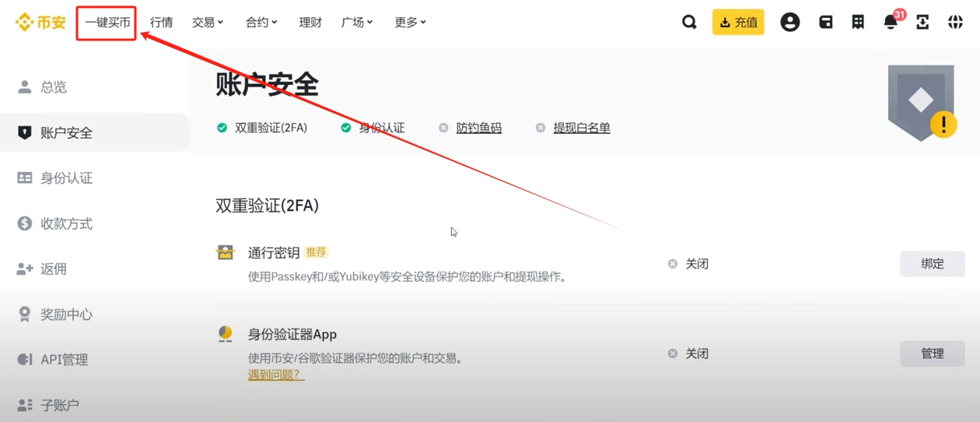
Task: Click the Binance 币安 logo
Action: (40, 23)
